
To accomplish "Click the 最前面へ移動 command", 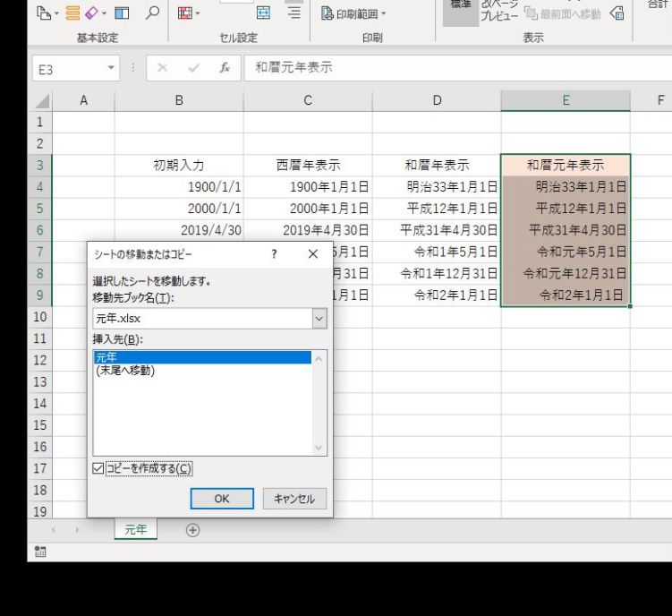I will click(x=563, y=14).
